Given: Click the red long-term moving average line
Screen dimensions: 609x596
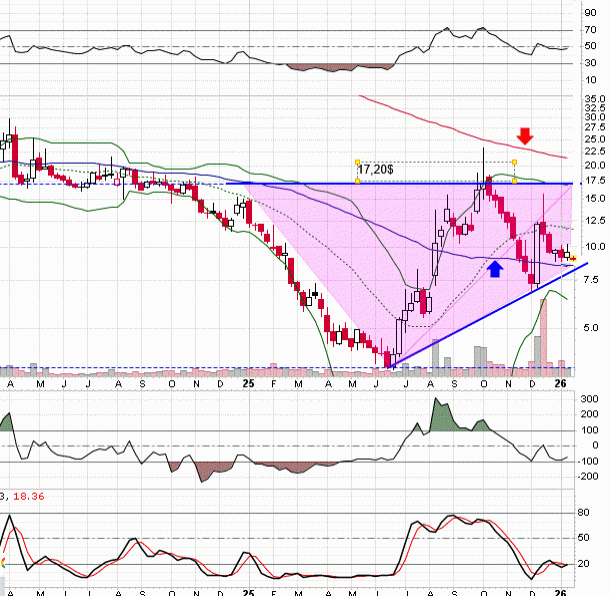Looking at the screenshot, I should click(x=450, y=128).
